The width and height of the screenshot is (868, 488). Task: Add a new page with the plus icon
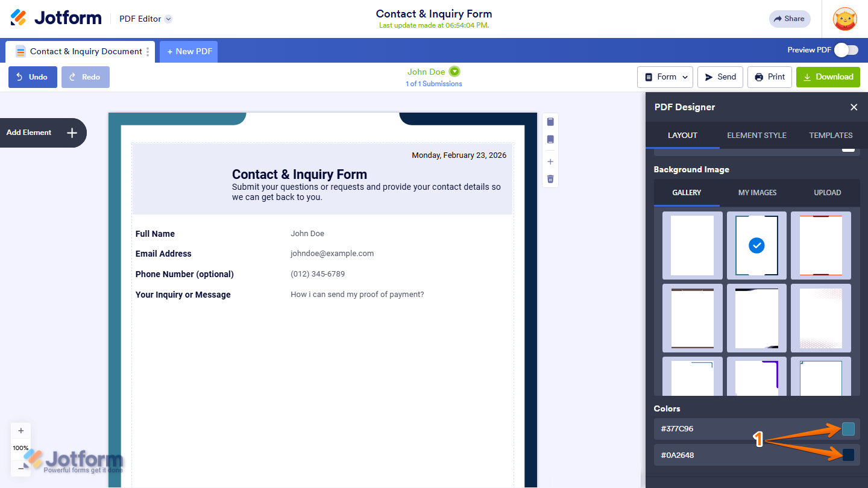click(550, 161)
